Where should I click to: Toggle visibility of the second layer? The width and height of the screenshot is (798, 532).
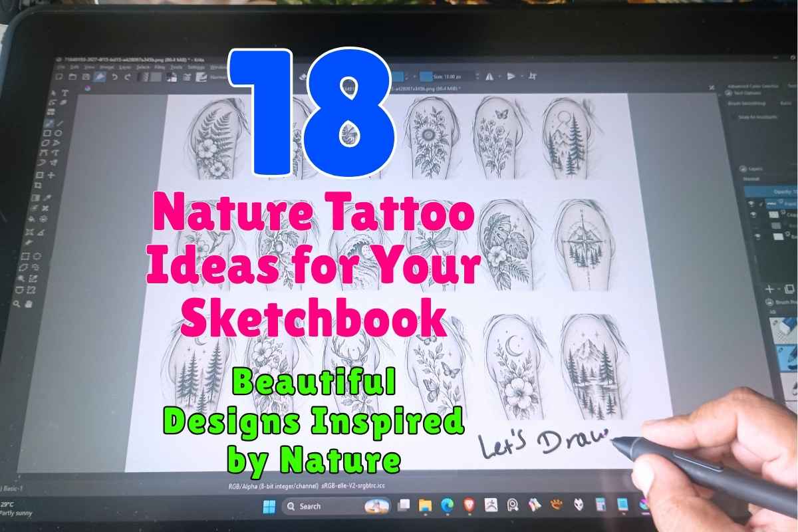pos(753,214)
